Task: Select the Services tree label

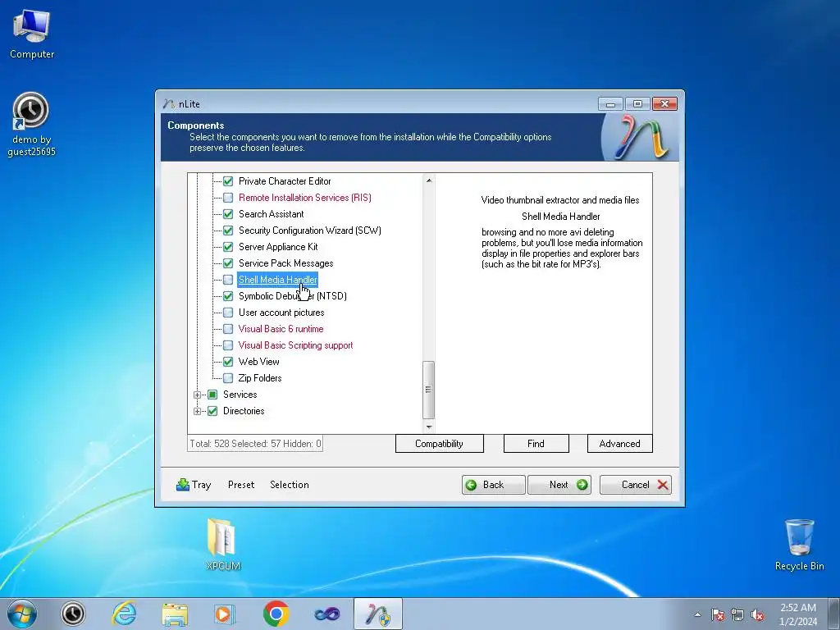Action: point(240,395)
